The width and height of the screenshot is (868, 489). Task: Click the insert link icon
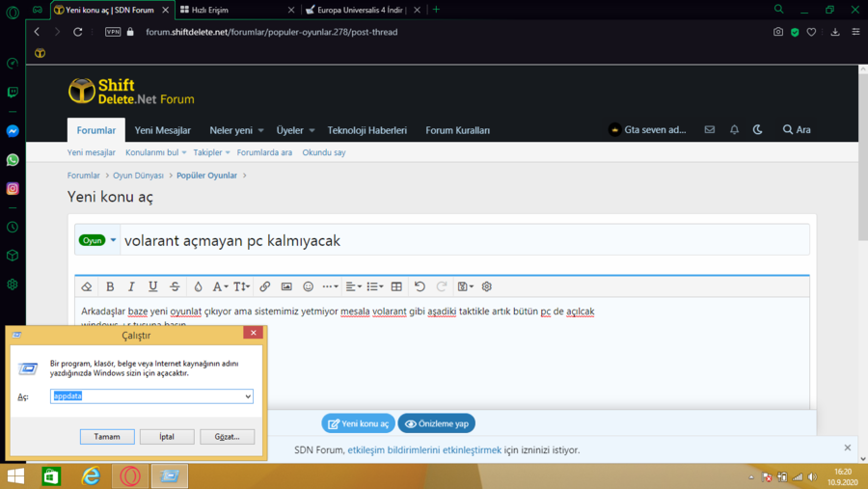(264, 286)
